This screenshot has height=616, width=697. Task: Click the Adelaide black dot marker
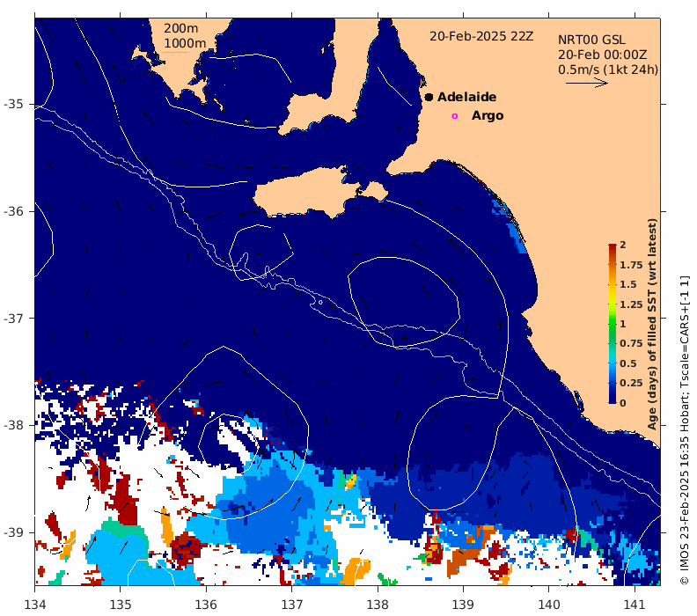coord(429,97)
